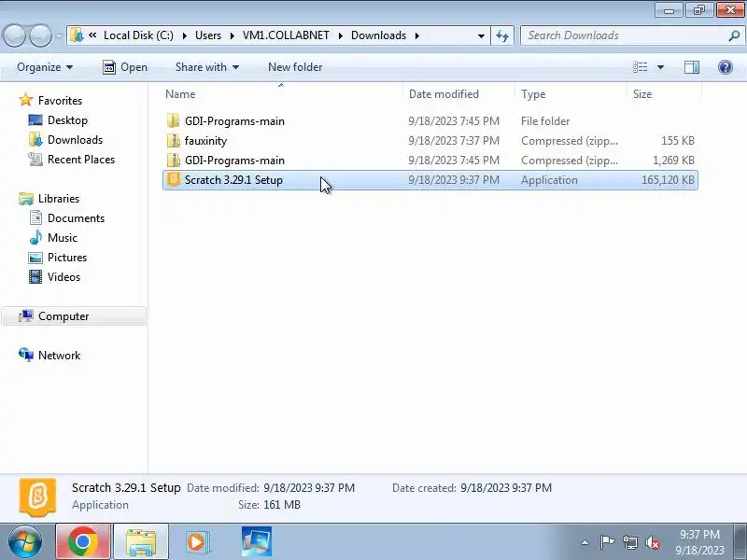Screen dimensions: 747x560
Task: Click the large Scratch icon in details pane
Action: pyautogui.click(x=37, y=497)
